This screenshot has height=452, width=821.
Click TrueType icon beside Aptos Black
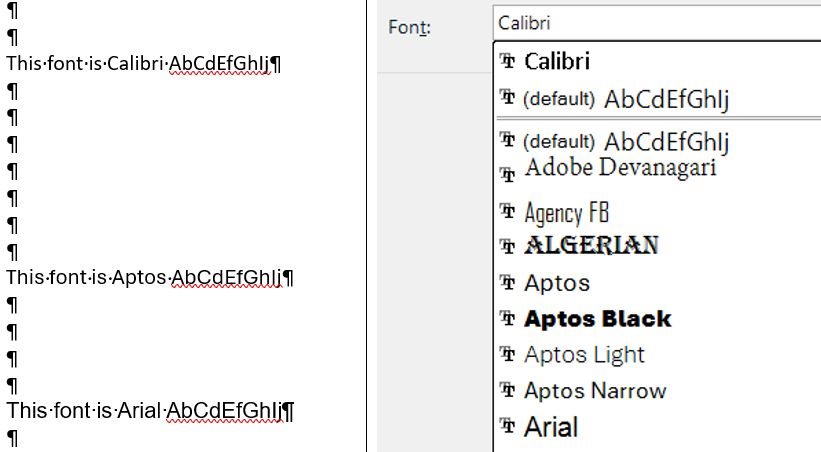coord(507,318)
